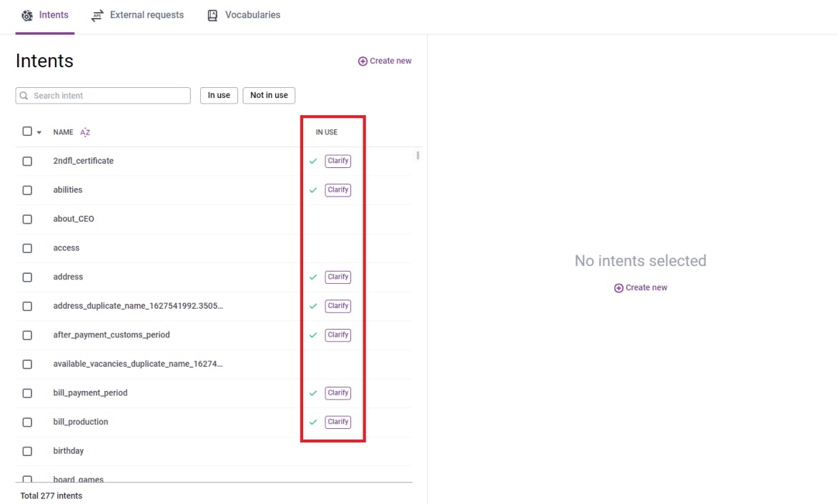838x504 pixels.
Task: Open the abilities intent row
Action: pos(68,190)
